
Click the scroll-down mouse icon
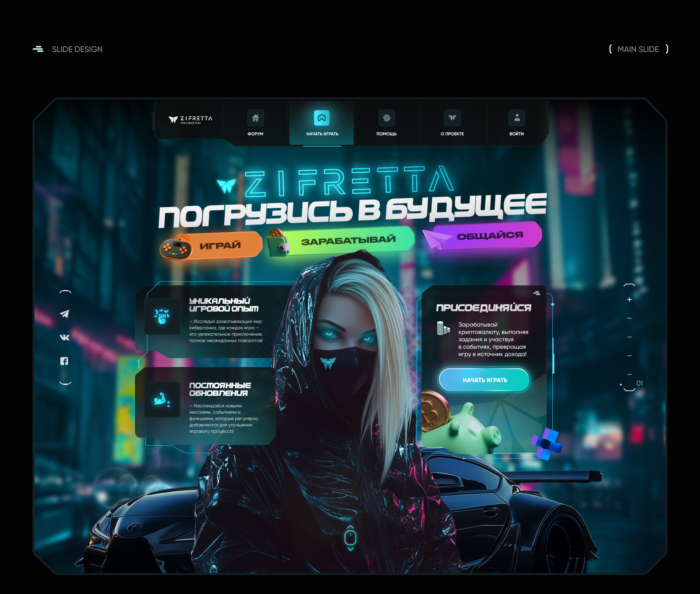click(350, 538)
